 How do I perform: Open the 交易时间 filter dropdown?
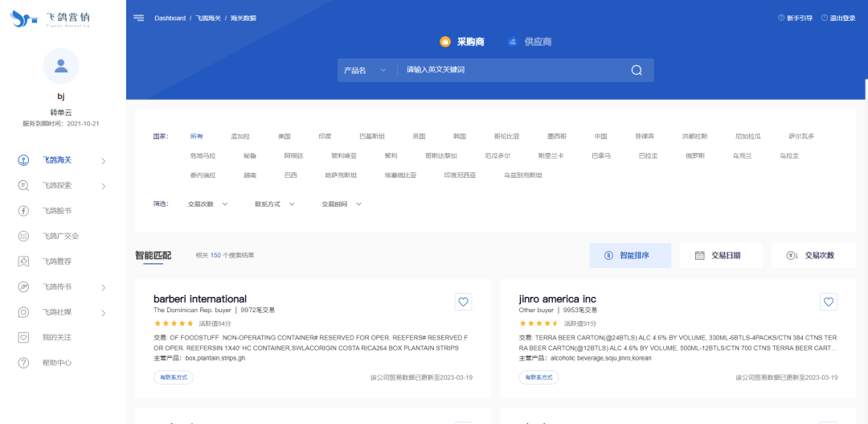pyautogui.click(x=342, y=204)
